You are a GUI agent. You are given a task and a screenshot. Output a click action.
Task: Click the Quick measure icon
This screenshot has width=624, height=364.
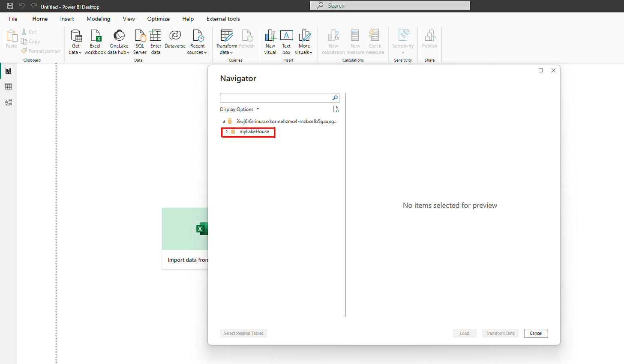point(375,41)
